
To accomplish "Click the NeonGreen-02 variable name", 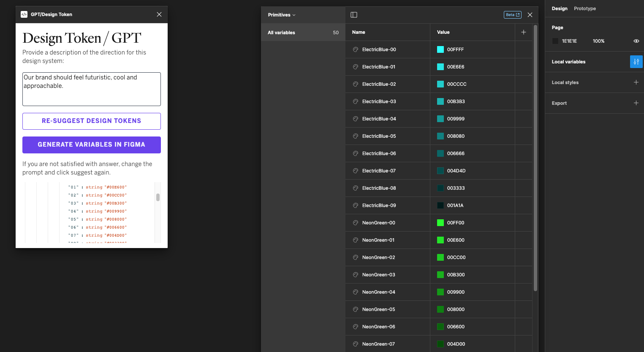I will (x=379, y=257).
